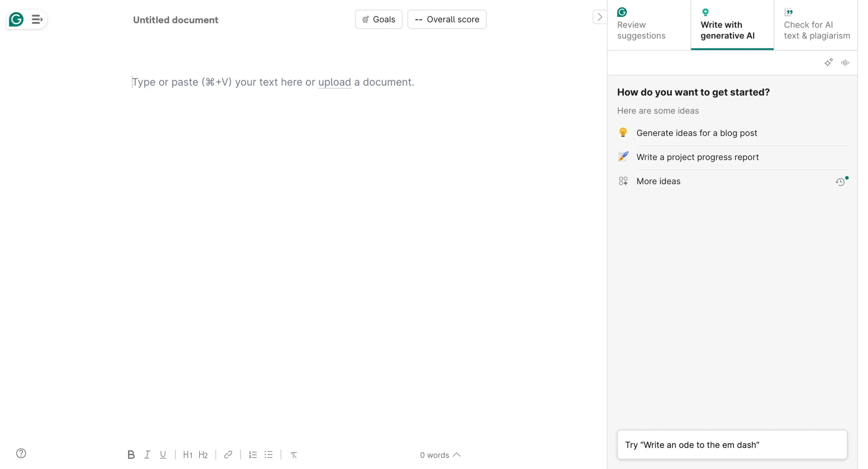Insert a link with the chain icon

coord(228,454)
